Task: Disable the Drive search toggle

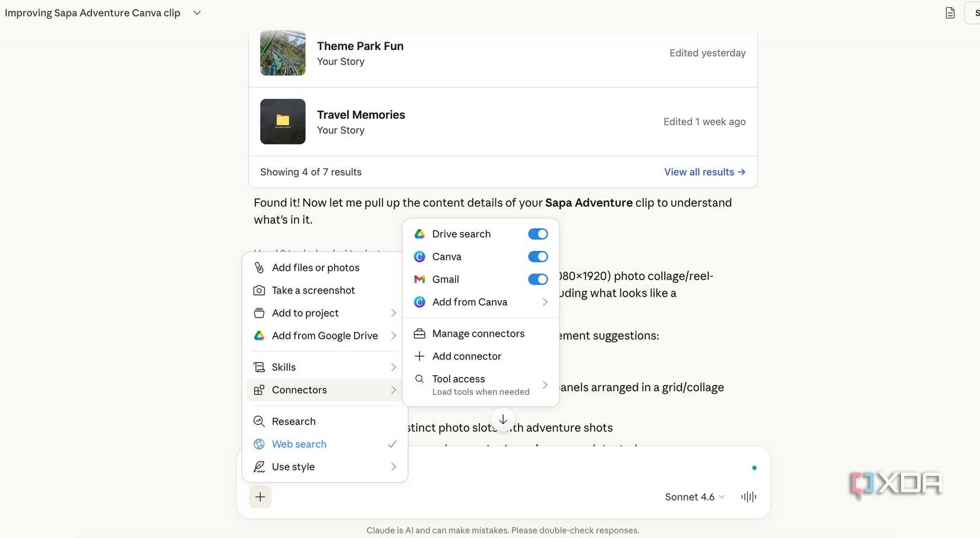Action: pos(538,234)
